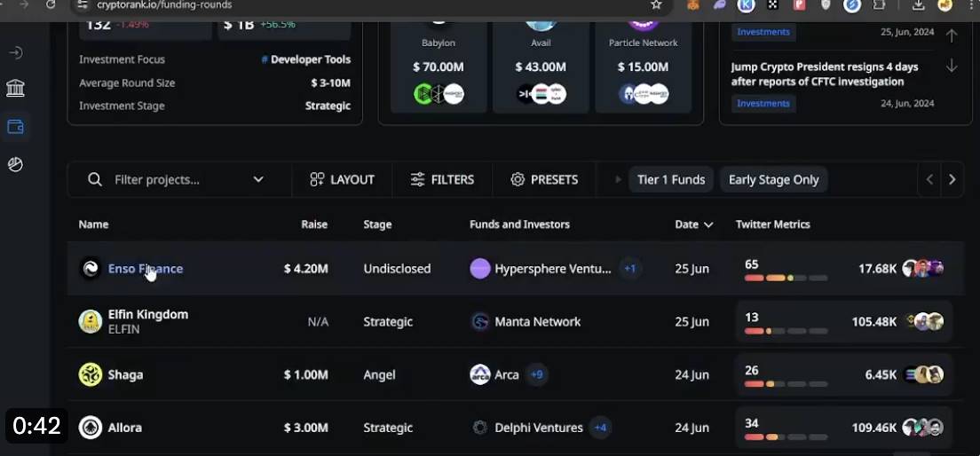
Task: Toggle the Early Stage Only preset
Action: [773, 179]
